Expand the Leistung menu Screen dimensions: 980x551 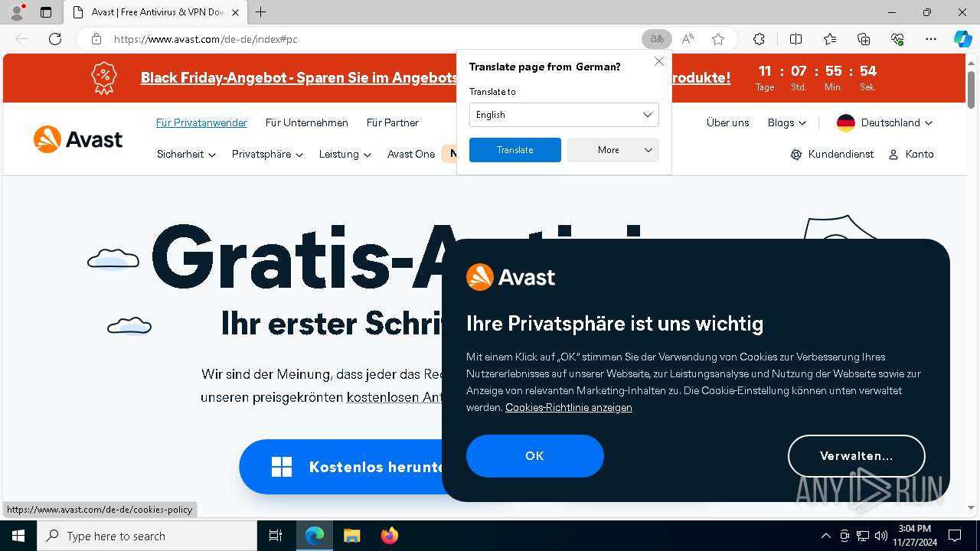click(345, 154)
